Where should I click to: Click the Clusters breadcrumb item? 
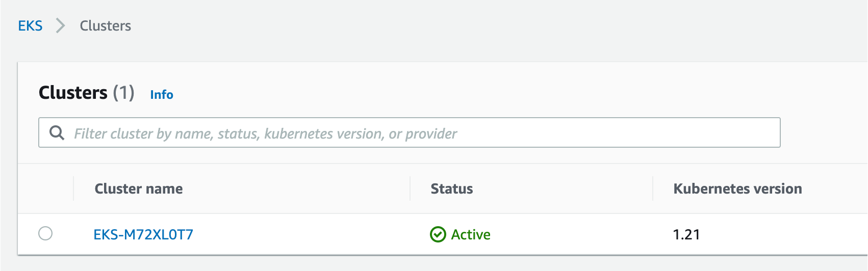105,26
